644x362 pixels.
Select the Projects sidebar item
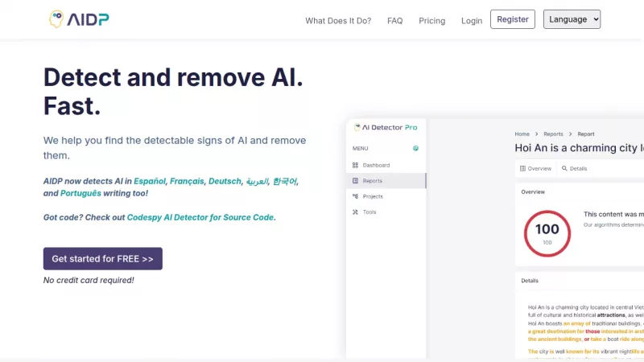pos(386,196)
